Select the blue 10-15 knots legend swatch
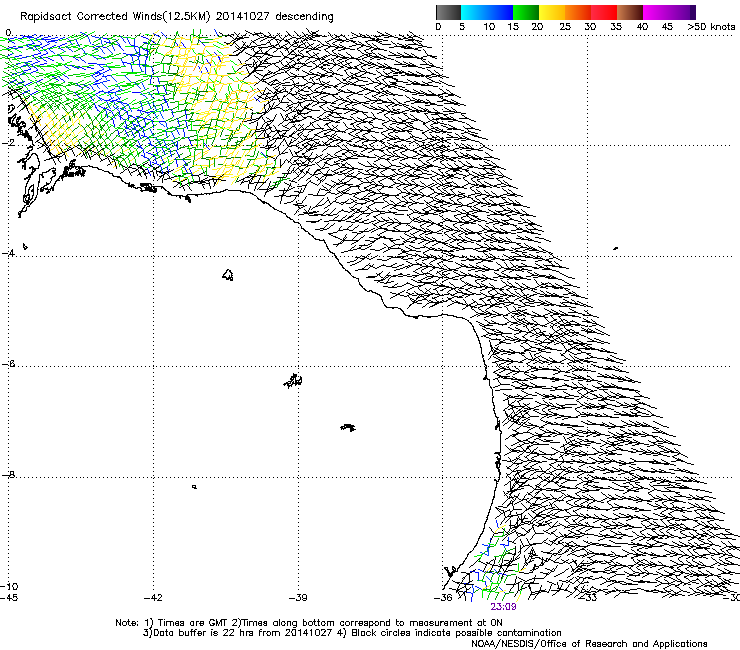740x650 pixels. click(500, 12)
